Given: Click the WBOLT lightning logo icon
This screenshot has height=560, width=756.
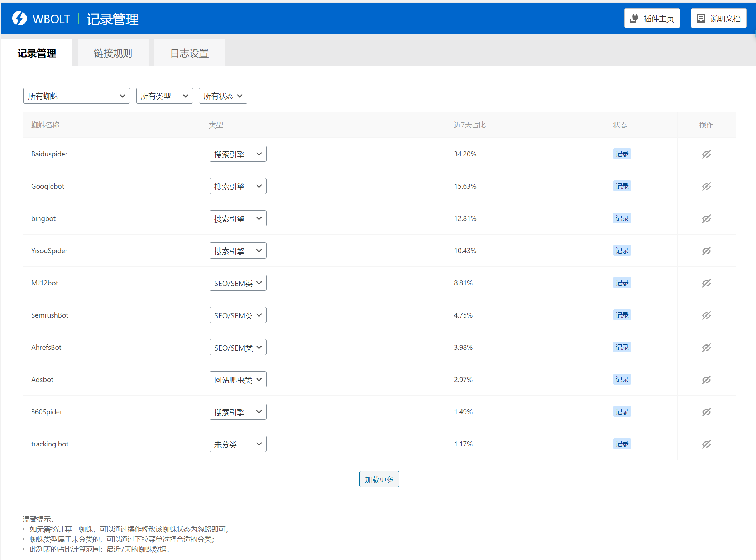Looking at the screenshot, I should coord(19,18).
